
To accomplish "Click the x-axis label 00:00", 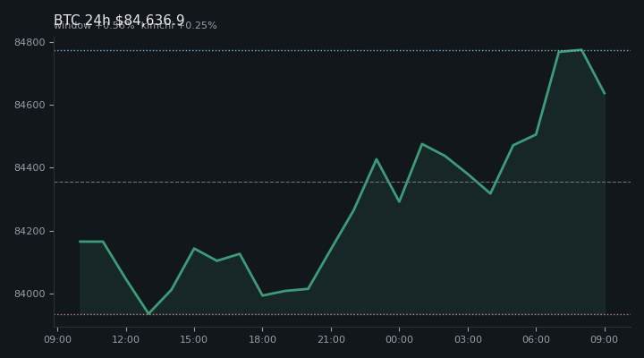I will click(x=399, y=339).
